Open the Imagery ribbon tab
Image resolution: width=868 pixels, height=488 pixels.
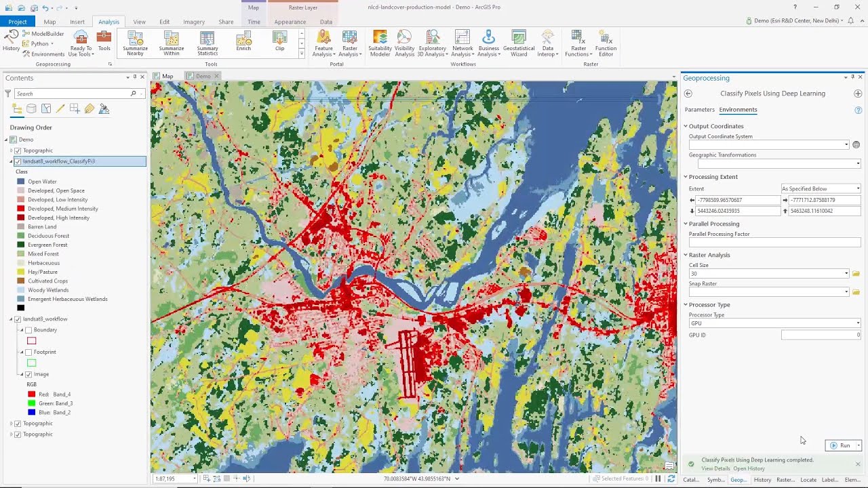194,22
